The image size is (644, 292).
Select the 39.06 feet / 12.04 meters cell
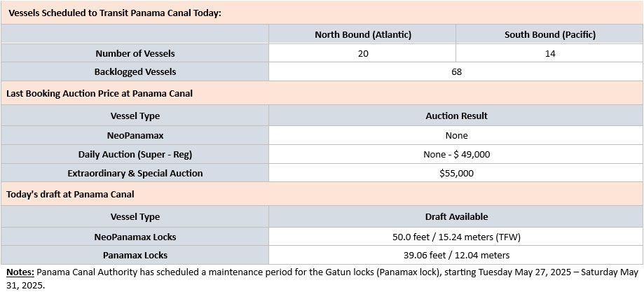pos(456,255)
